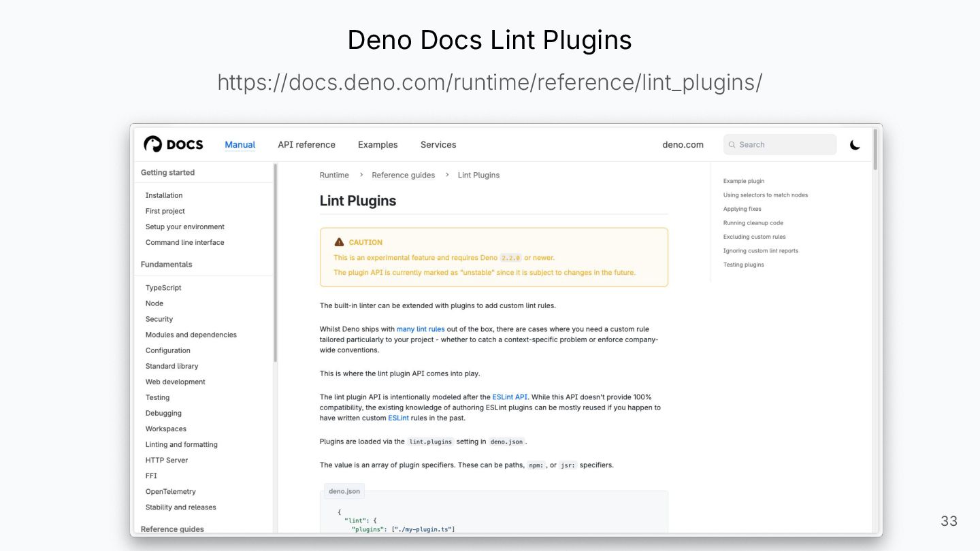Click the caution warning triangle icon
The image size is (980, 551).
pos(339,242)
